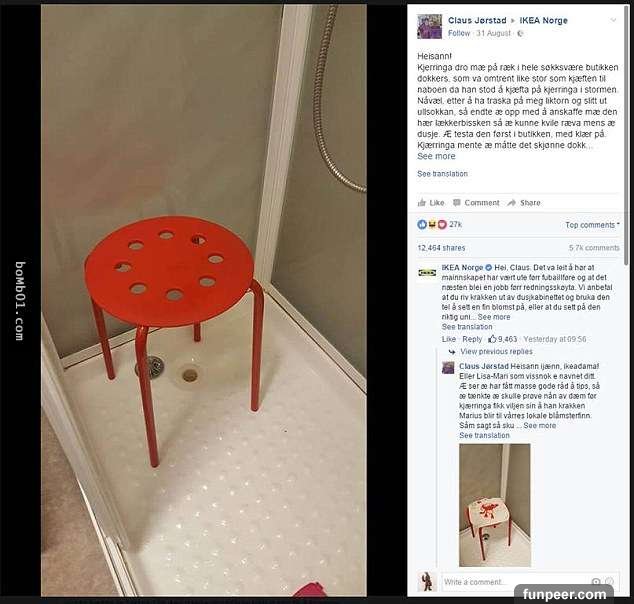634x604 pixels.
Task: Expand the post text with See more
Action: click(x=436, y=156)
